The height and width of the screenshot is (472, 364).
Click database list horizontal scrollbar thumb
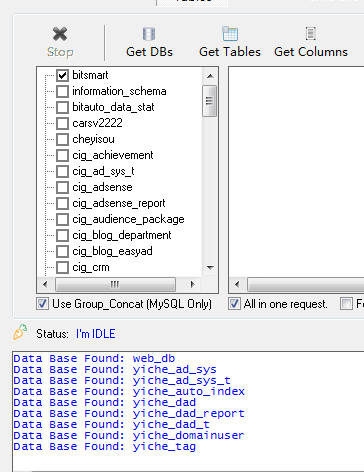pyautogui.click(x=115, y=284)
